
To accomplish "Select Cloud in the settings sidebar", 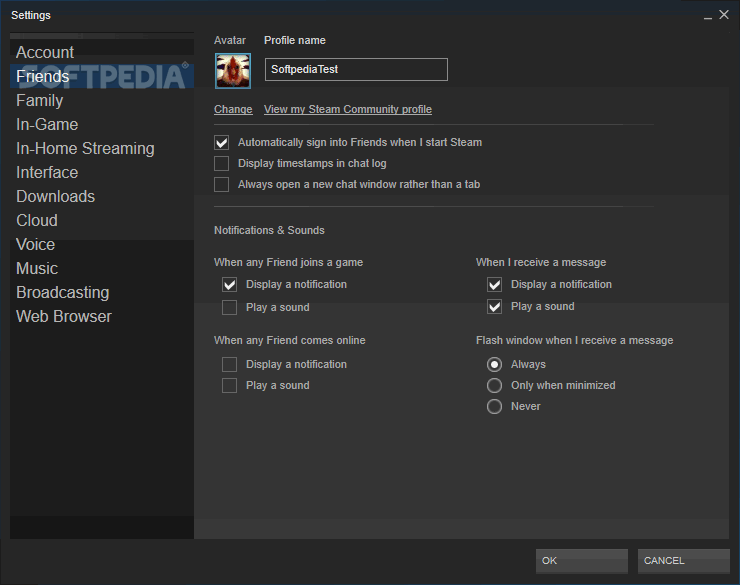I will tap(101, 220).
